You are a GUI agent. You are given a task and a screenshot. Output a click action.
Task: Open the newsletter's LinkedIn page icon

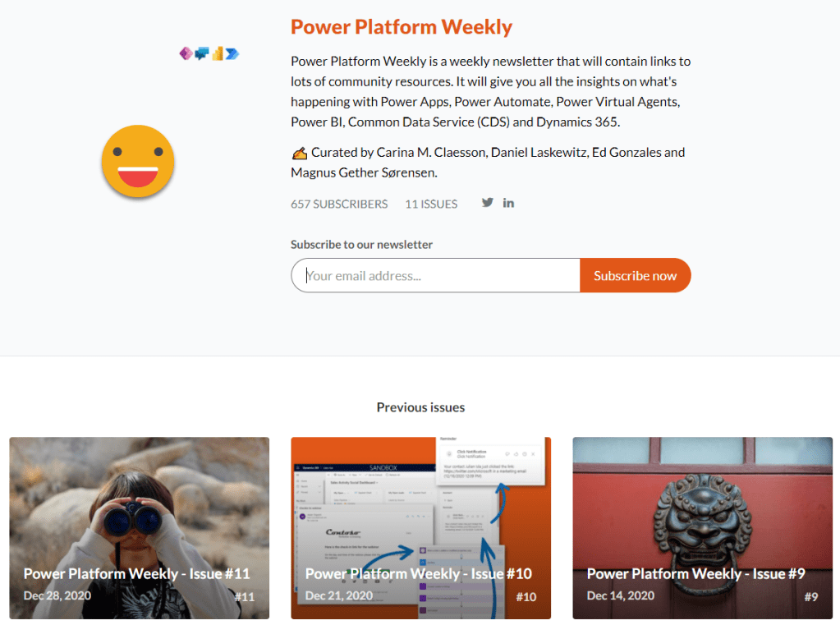click(508, 203)
